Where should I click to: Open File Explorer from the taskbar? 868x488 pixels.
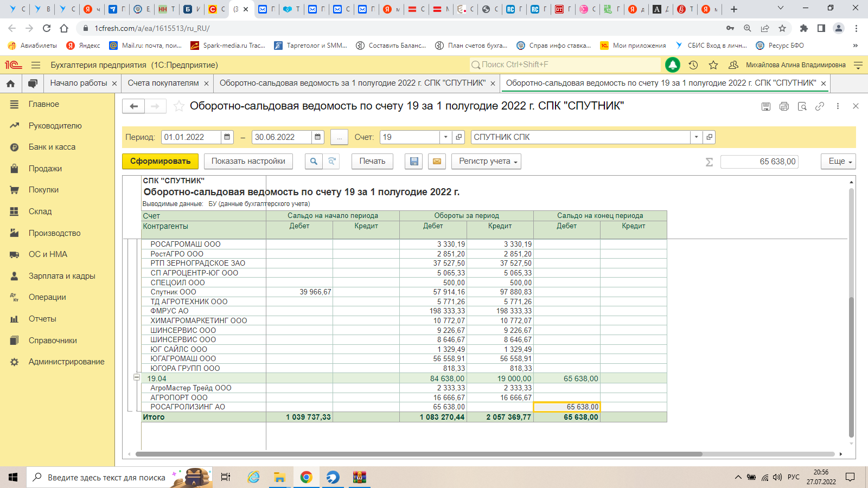pos(279,477)
